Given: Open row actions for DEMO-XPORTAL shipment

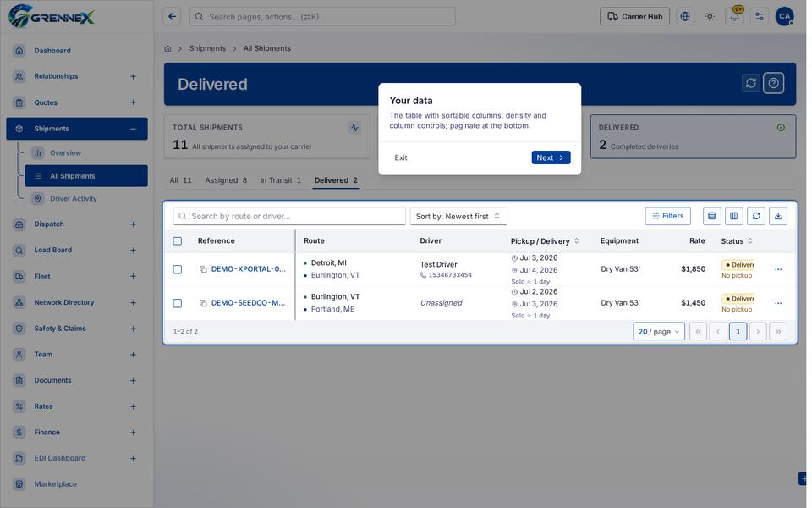Looking at the screenshot, I should point(778,269).
